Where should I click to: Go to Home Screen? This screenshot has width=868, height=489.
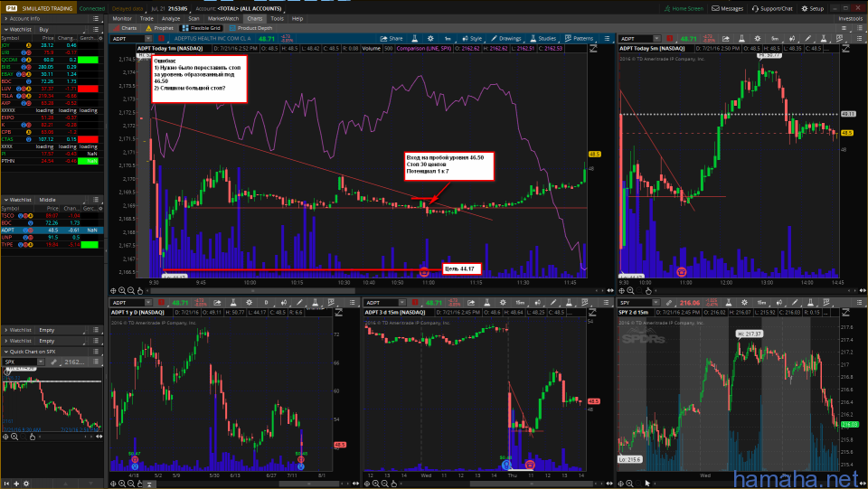pos(684,8)
